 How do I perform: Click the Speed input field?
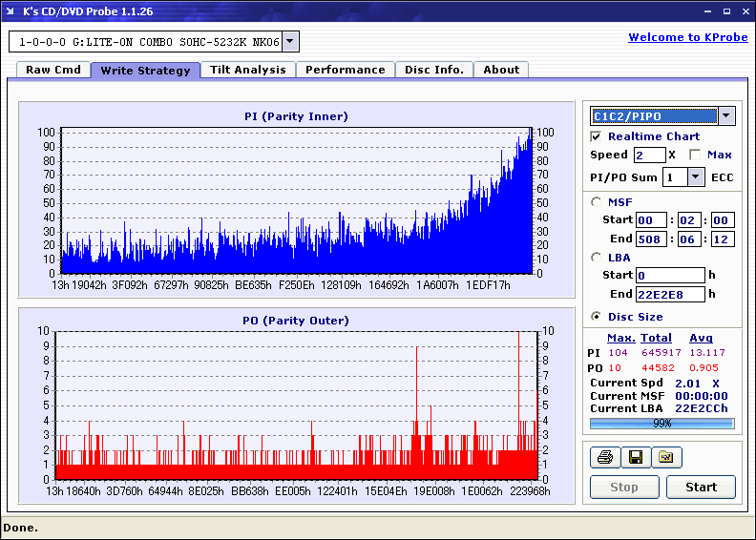[x=649, y=155]
